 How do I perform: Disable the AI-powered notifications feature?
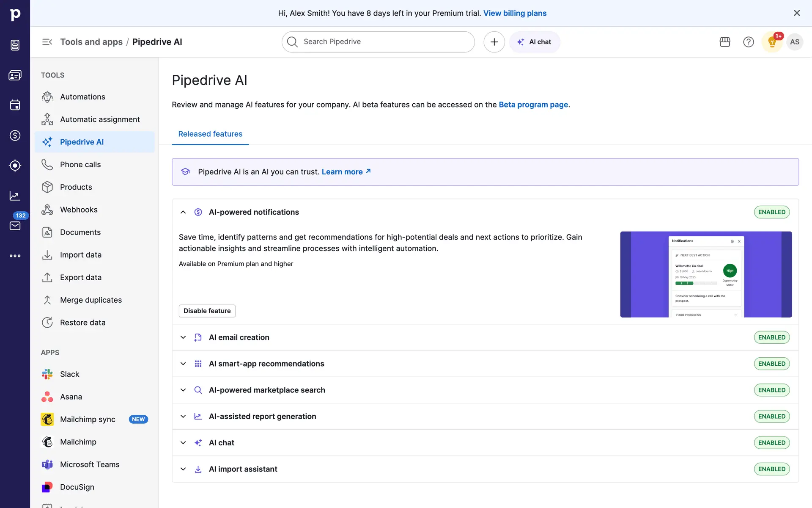click(x=207, y=311)
